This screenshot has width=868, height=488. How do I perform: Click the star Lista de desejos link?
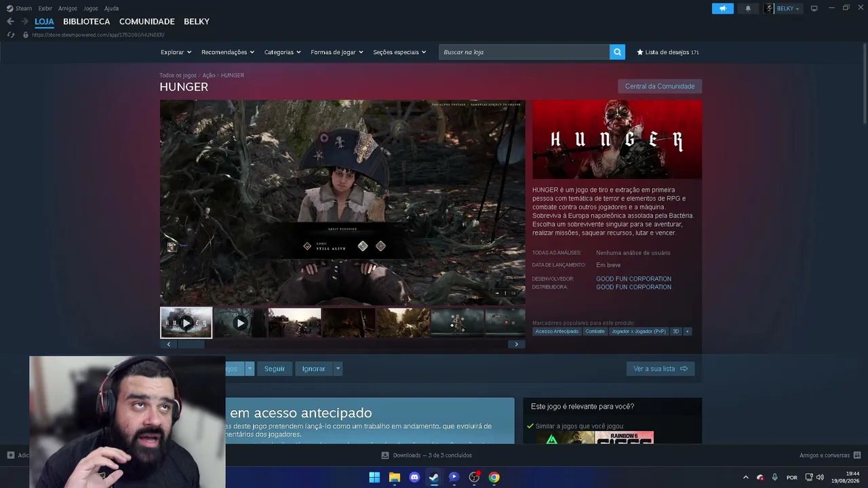pos(667,52)
